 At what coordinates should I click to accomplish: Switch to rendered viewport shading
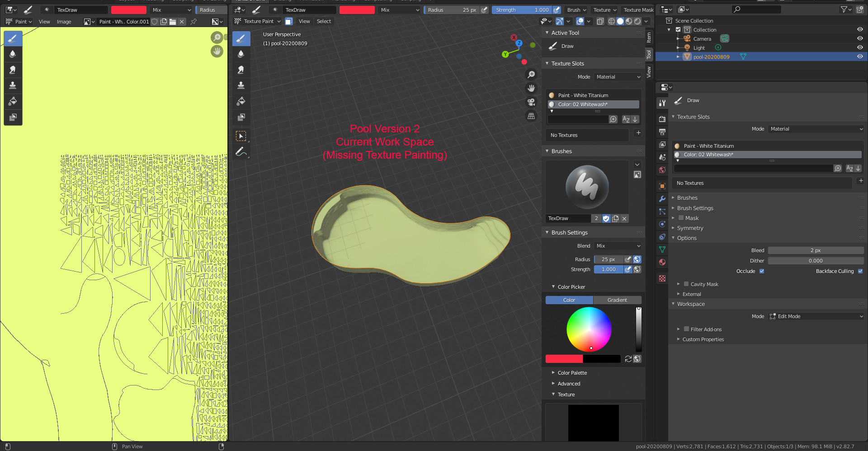[637, 21]
